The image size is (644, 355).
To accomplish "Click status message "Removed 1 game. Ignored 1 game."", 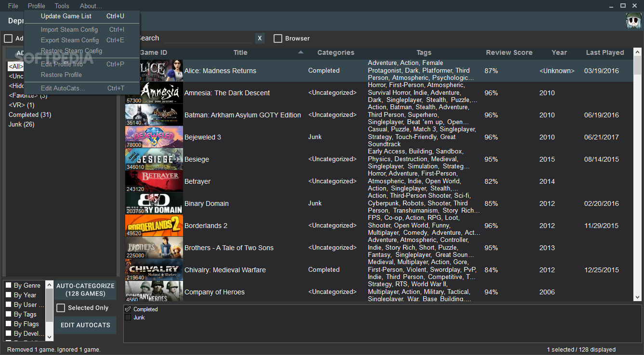I will [x=54, y=350].
